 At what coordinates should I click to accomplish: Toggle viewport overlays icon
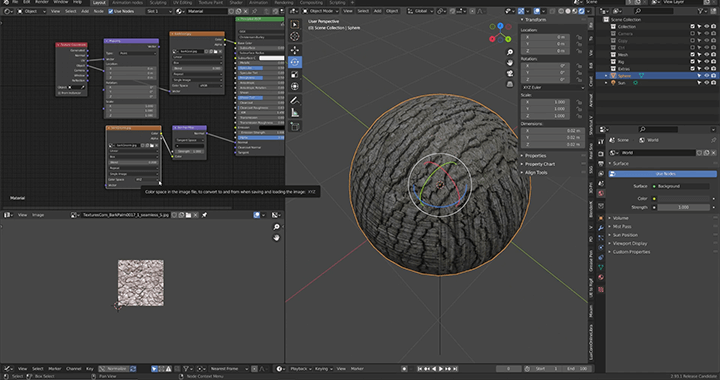pyautogui.click(x=537, y=11)
